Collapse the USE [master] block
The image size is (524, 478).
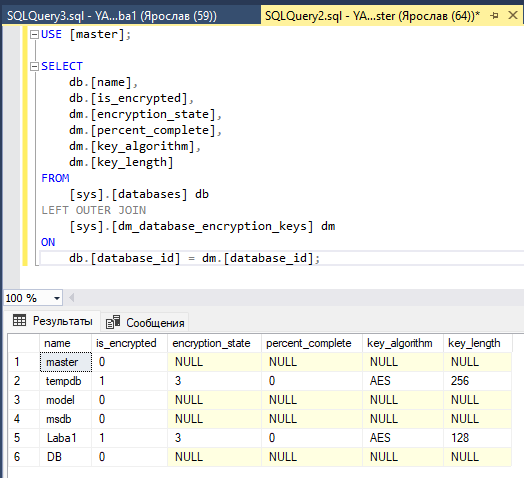(x=34, y=34)
